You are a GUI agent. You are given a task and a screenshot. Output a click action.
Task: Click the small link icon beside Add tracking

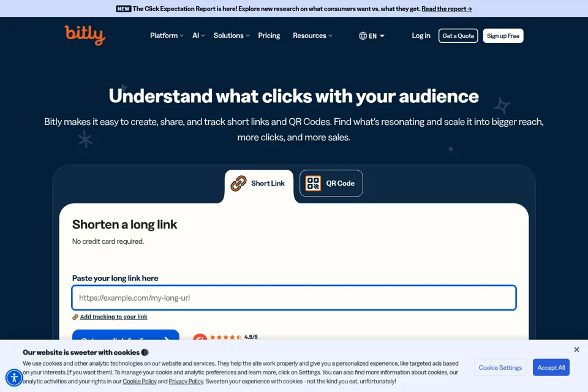[x=75, y=317]
